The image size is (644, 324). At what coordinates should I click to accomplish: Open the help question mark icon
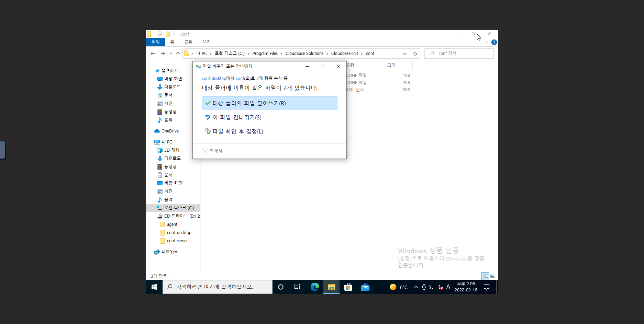pyautogui.click(x=494, y=42)
